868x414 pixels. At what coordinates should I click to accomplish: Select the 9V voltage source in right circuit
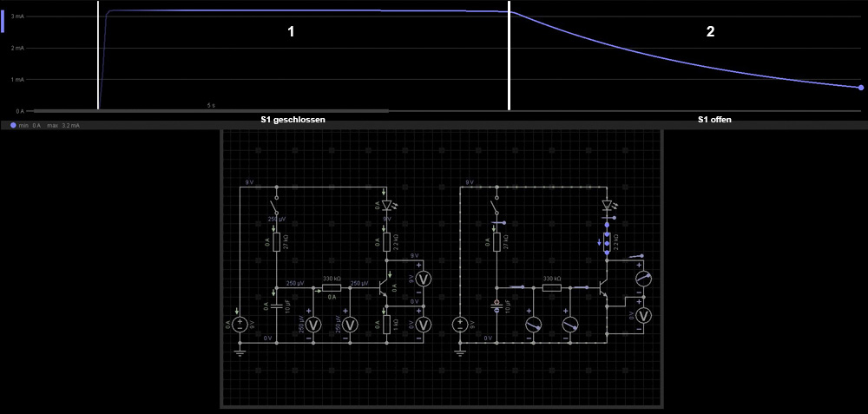pyautogui.click(x=460, y=325)
